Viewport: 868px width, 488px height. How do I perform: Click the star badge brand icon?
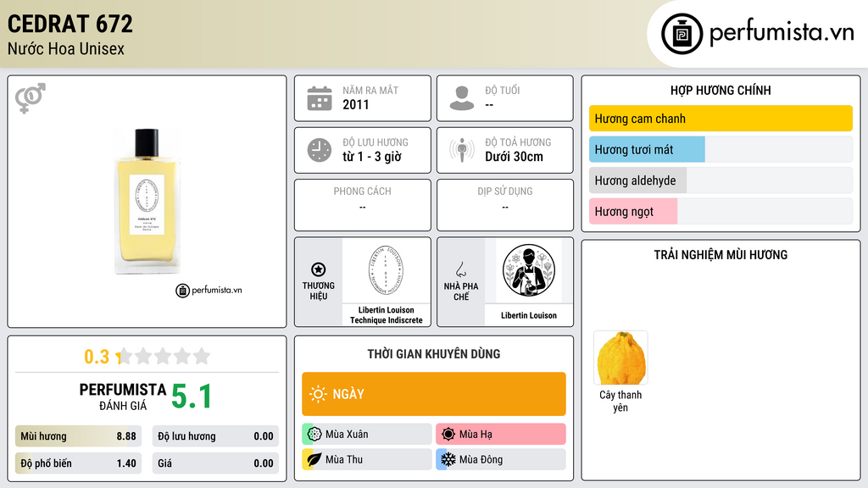(x=319, y=269)
